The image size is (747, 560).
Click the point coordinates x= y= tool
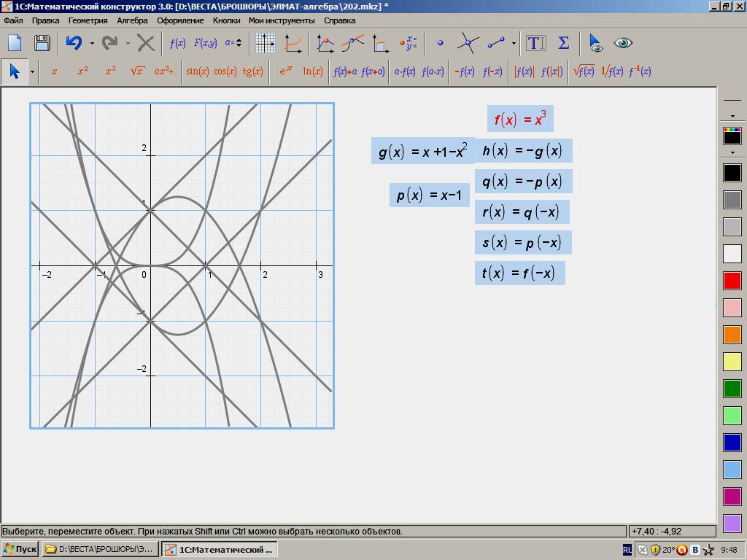[409, 43]
